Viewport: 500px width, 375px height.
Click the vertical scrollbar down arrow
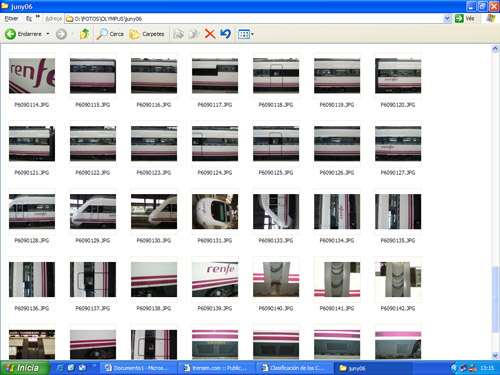(495, 355)
